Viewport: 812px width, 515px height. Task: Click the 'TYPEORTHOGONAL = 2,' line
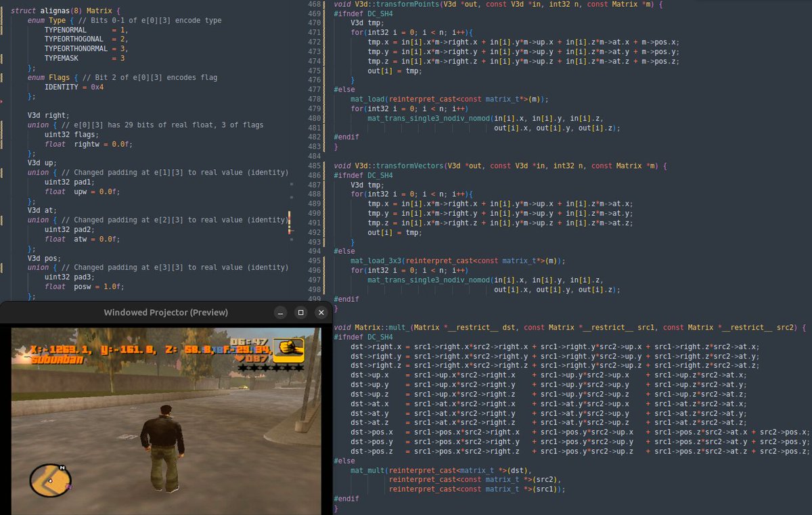(85, 40)
